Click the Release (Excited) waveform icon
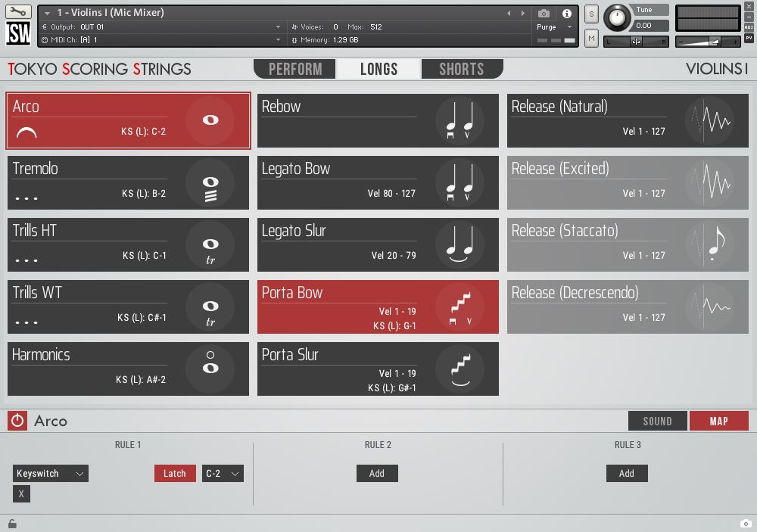This screenshot has width=757, height=532. pos(710,182)
